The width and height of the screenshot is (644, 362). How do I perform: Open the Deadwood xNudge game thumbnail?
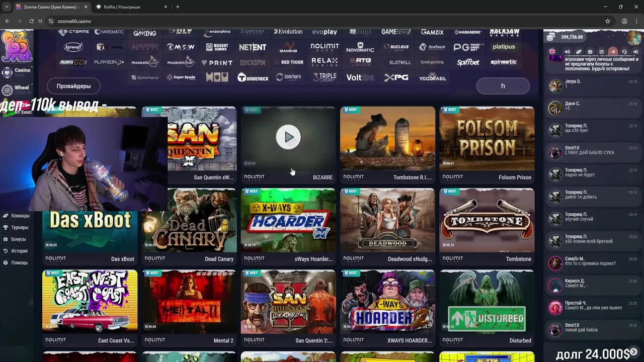coord(387,220)
